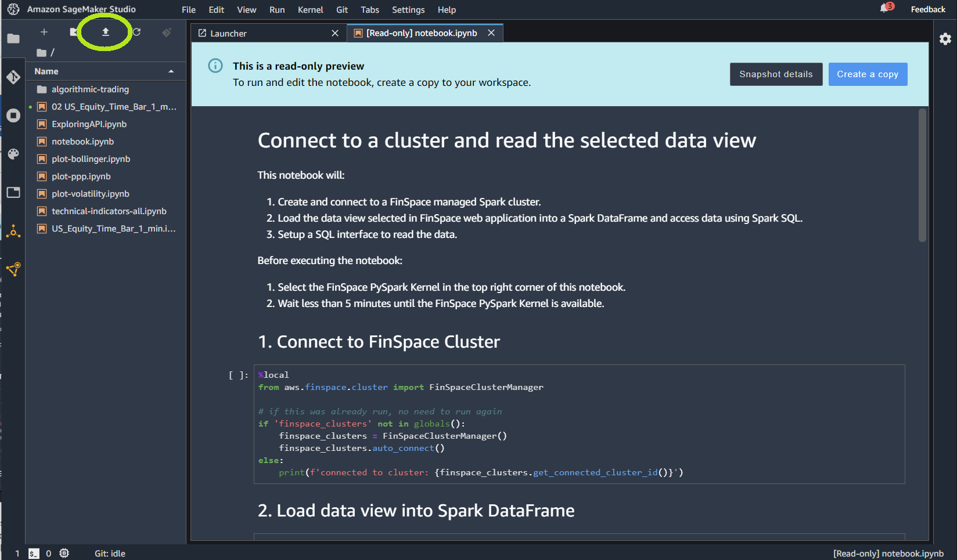
Task: Open Settings with the gear icon
Action: [x=946, y=38]
